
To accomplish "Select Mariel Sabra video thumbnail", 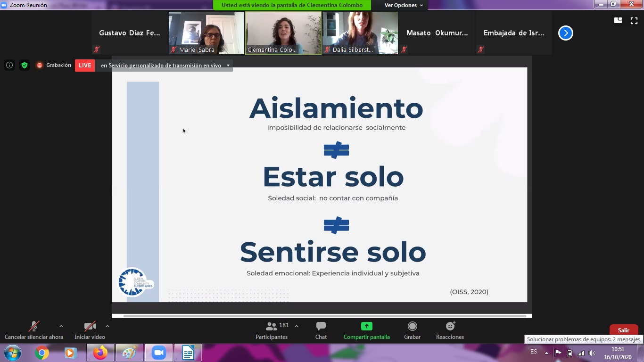I will pyautogui.click(x=206, y=33).
